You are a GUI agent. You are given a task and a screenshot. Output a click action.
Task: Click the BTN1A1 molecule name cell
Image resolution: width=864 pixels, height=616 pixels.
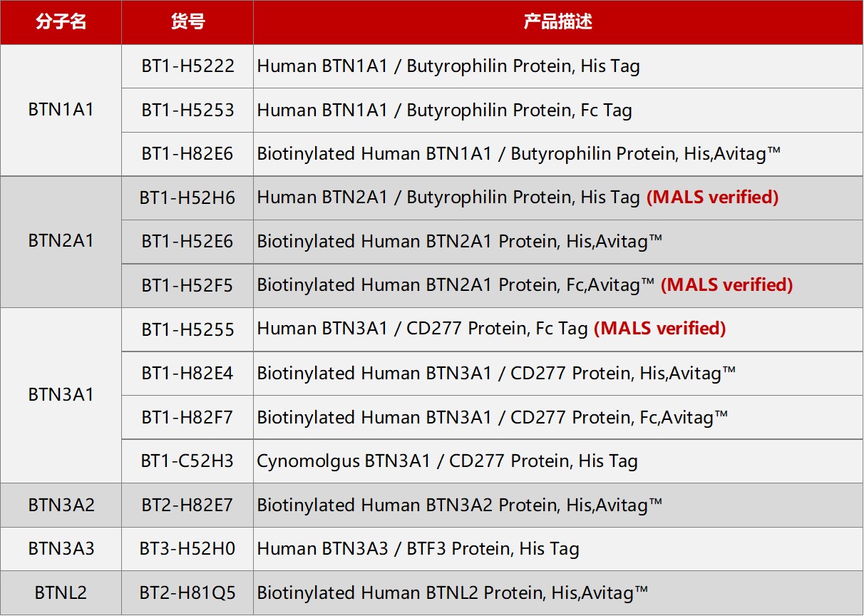(61, 111)
